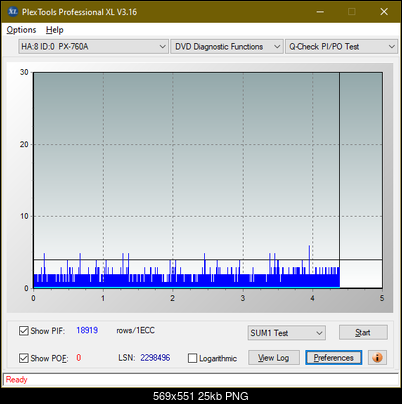The image size is (402, 404).
Task: Click the PlexTools Professional XL V3.16 title text
Action: pos(79,12)
